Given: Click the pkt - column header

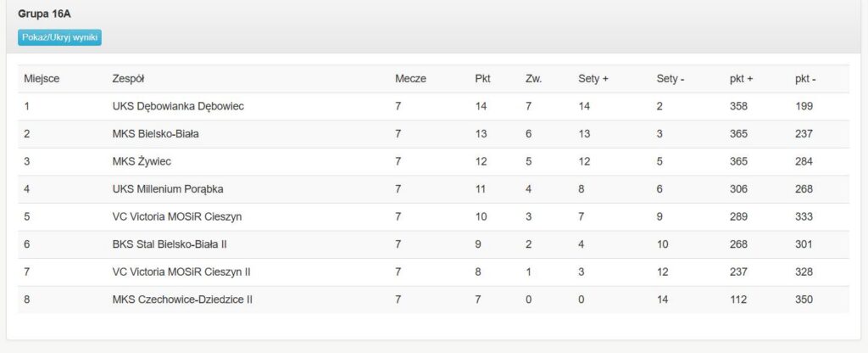Looking at the screenshot, I should tap(805, 79).
